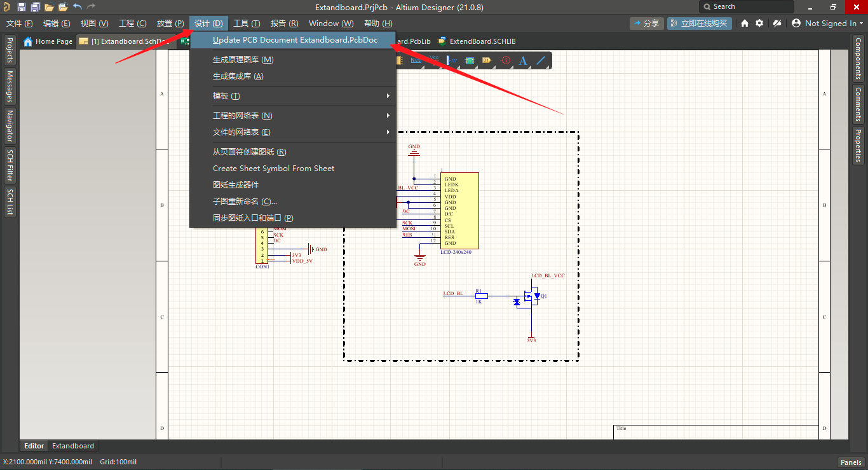Viewport: 868px width, 470px height.
Task: Open the Components panel on the right
Action: pyautogui.click(x=858, y=58)
